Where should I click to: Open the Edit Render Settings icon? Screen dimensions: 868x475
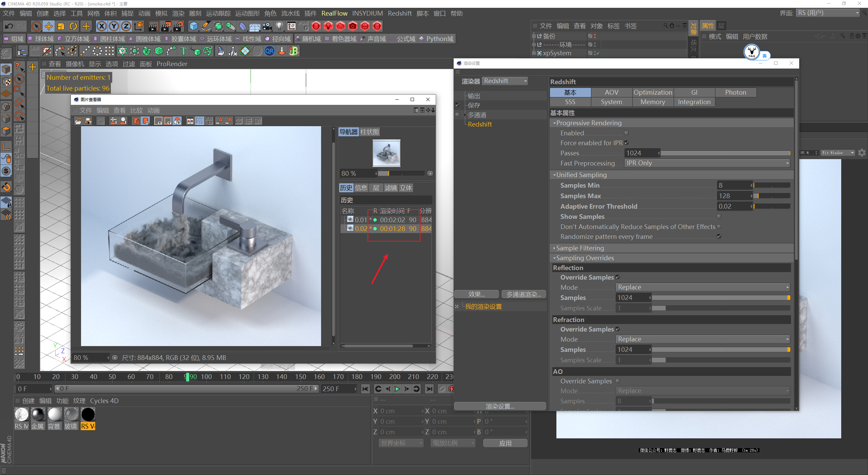pos(178,26)
